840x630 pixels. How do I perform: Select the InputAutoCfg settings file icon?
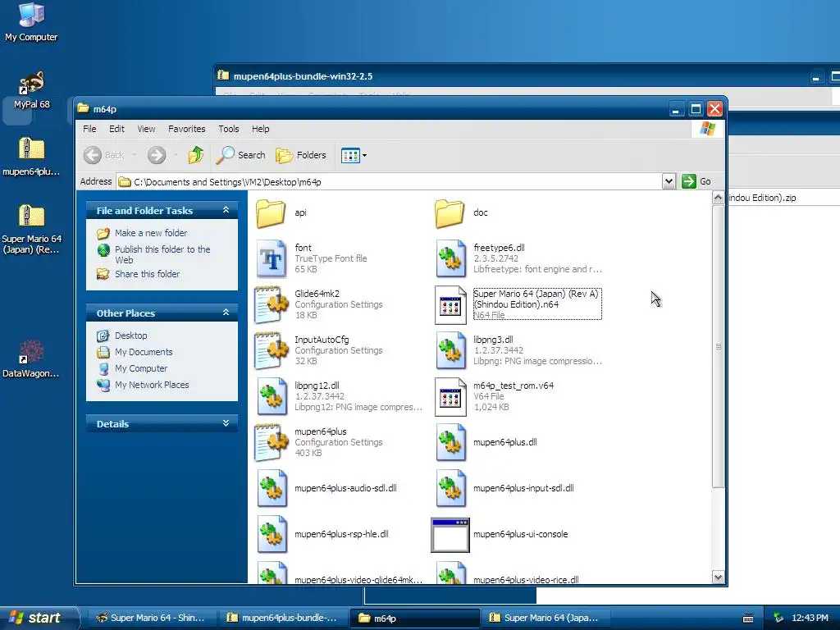point(271,351)
